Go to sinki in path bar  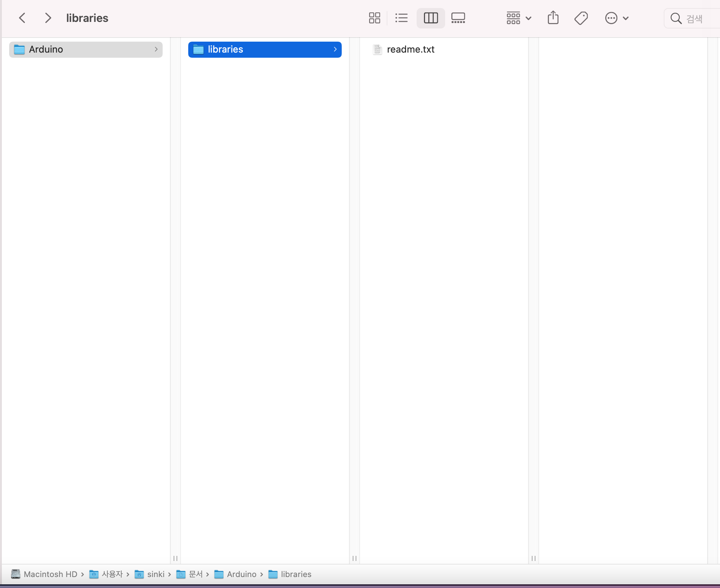click(x=155, y=574)
